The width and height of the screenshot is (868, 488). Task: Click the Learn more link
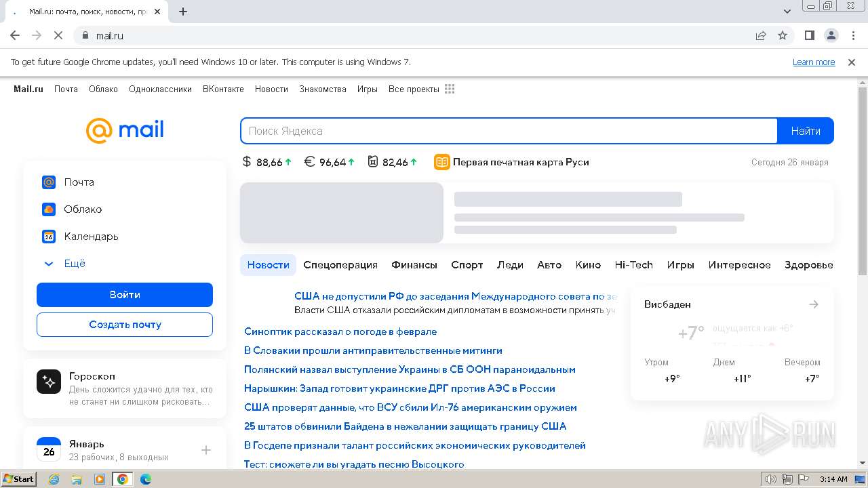814,62
